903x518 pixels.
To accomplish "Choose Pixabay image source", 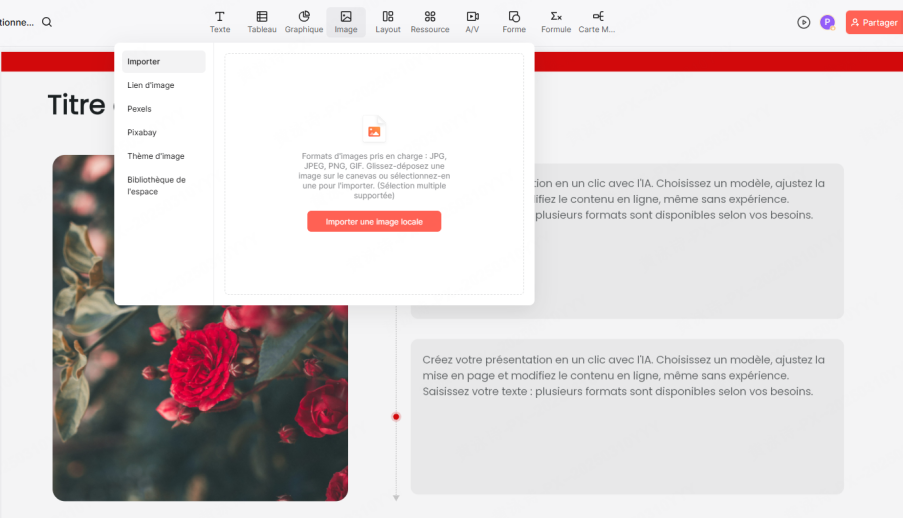I will pyautogui.click(x=142, y=132).
